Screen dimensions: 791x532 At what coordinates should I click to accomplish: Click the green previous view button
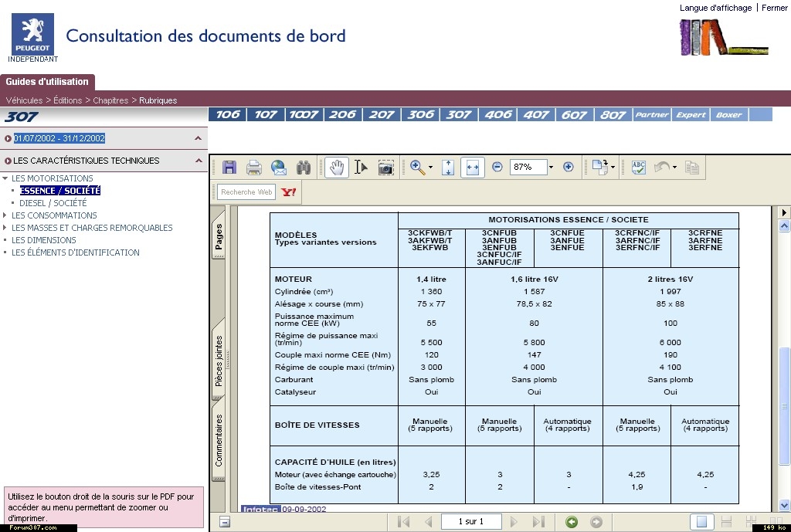click(x=571, y=521)
